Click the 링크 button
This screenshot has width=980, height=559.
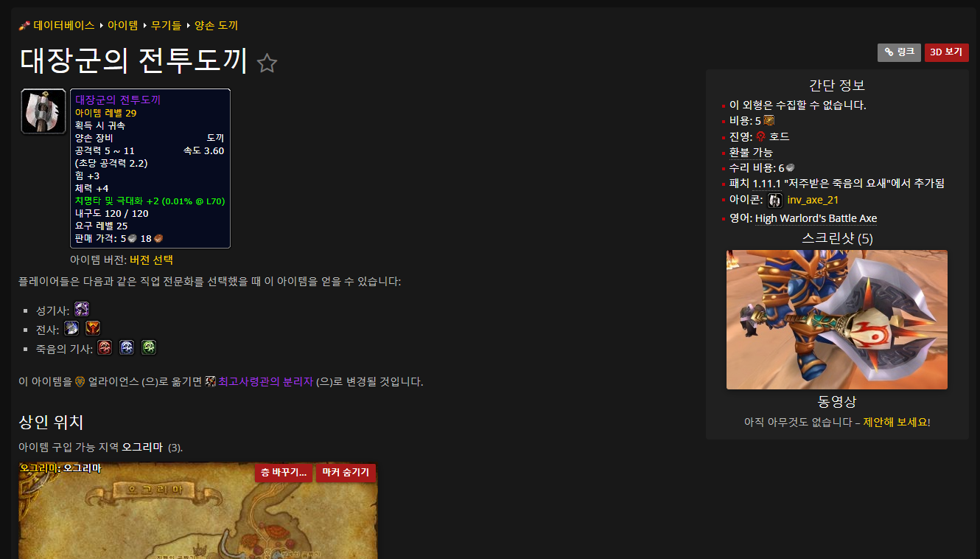899,52
